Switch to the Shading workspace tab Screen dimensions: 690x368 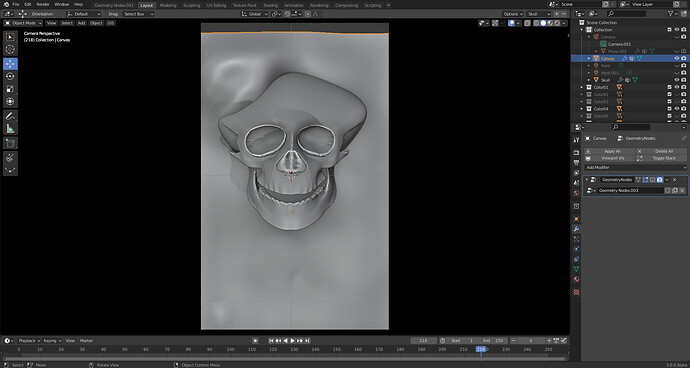(x=271, y=5)
